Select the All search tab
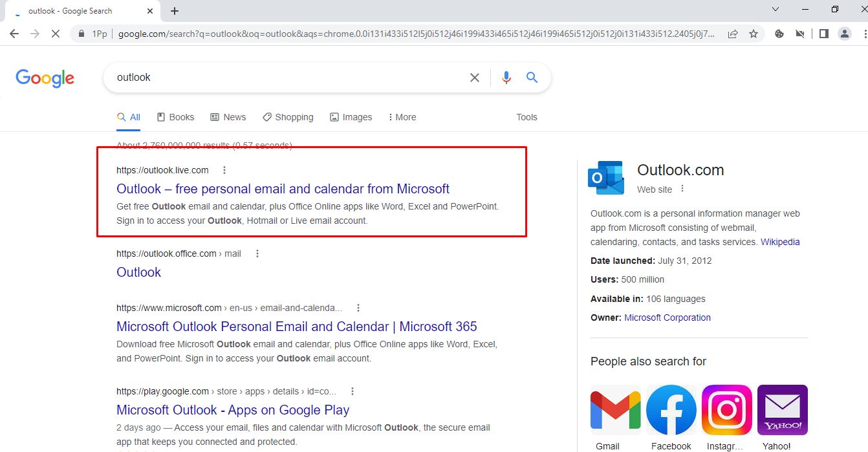This screenshot has height=452, width=868. (x=129, y=117)
